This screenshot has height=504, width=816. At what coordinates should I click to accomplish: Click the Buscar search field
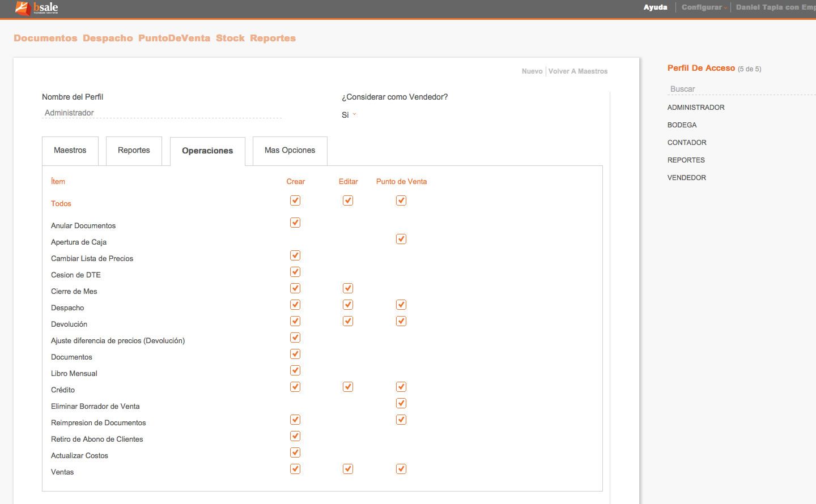tap(737, 89)
